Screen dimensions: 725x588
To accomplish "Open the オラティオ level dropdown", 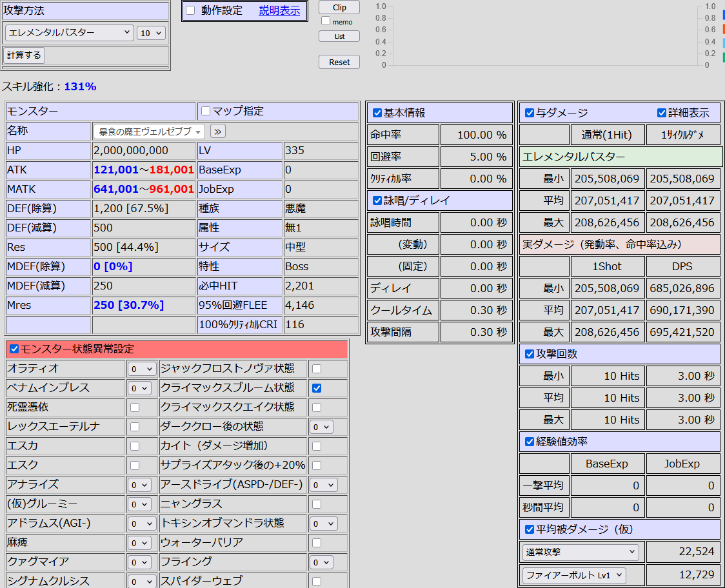I will 142,369.
